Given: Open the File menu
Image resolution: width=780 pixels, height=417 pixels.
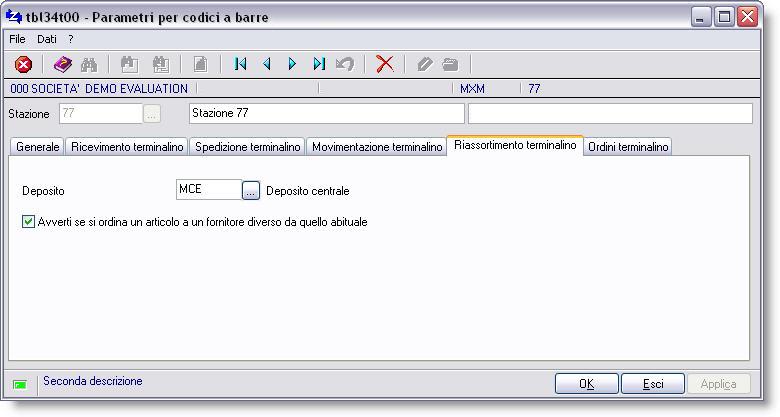Looking at the screenshot, I should (x=17, y=39).
